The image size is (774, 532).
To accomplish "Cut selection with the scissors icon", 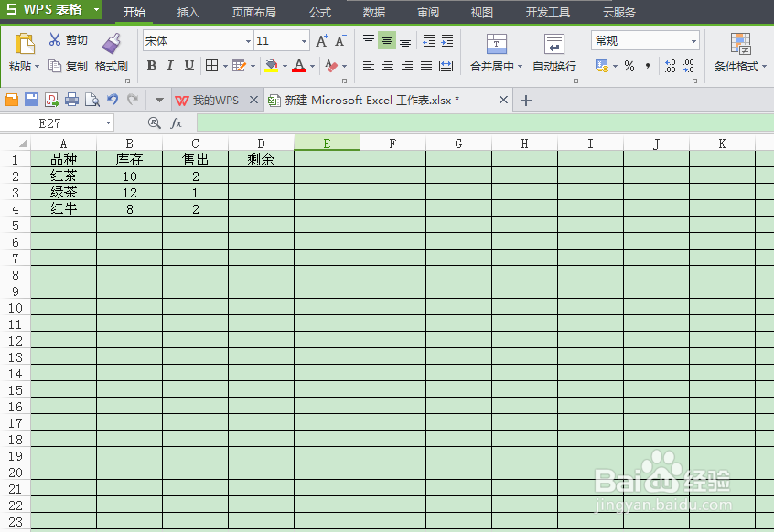I will tap(55, 39).
